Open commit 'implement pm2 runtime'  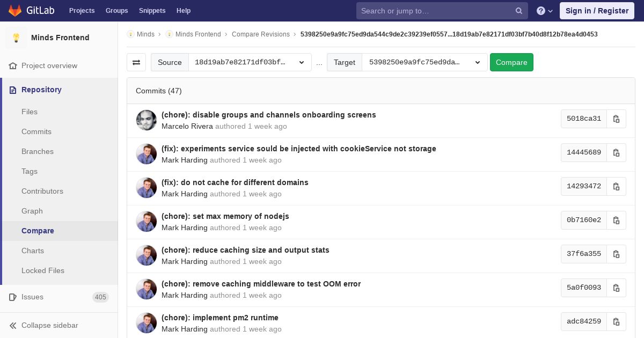pos(220,318)
